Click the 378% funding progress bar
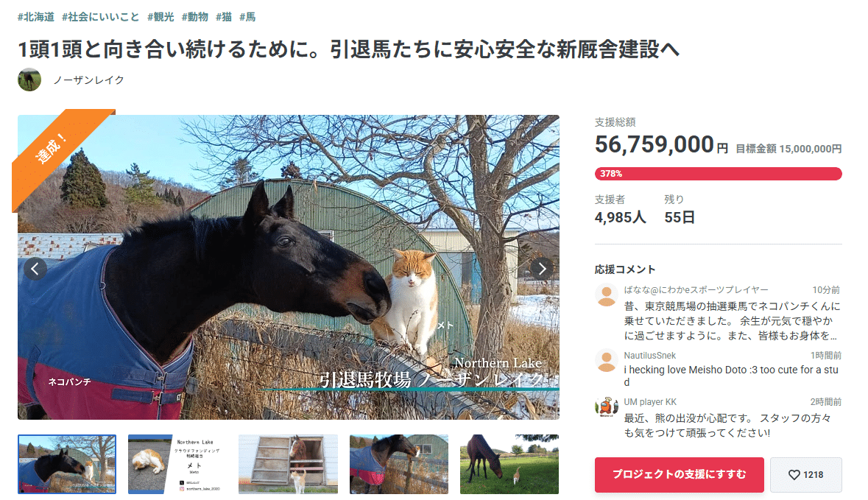 pos(718,174)
